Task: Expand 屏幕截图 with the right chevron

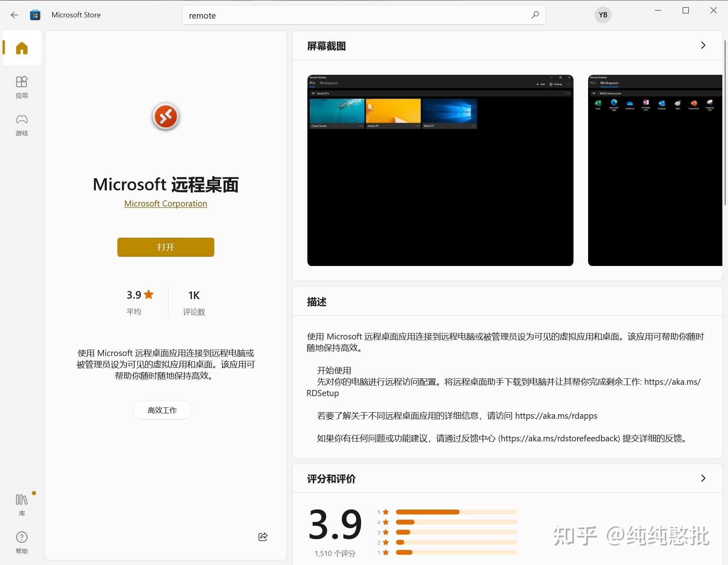Action: tap(703, 45)
